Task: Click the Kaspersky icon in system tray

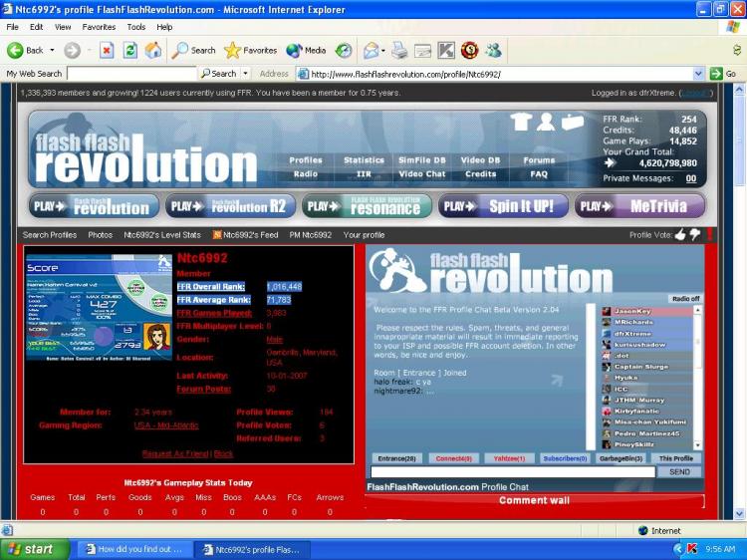Action: tap(692, 549)
